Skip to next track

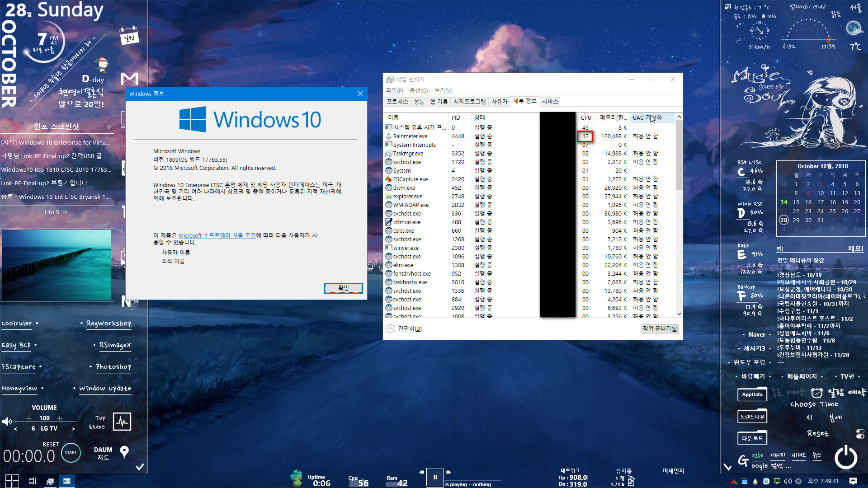click(448, 472)
